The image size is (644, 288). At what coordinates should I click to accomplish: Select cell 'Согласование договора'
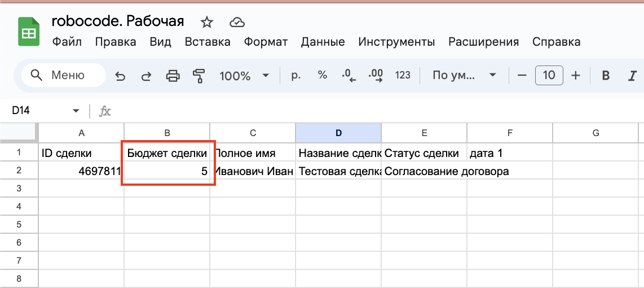[424, 171]
